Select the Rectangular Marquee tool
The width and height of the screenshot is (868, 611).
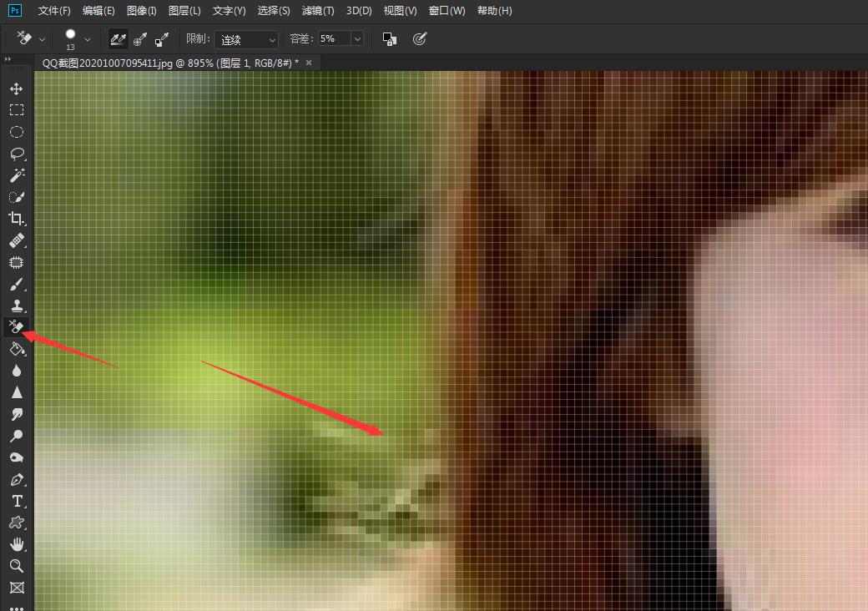(x=17, y=110)
